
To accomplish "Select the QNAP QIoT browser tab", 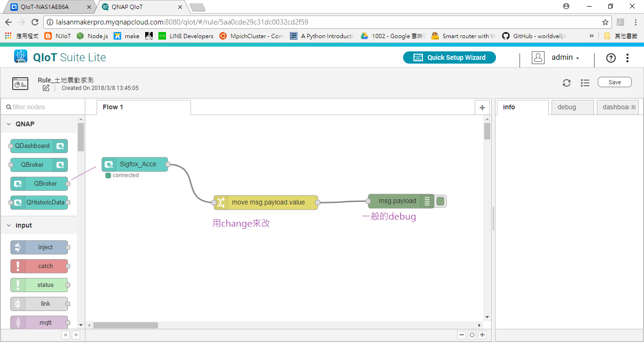I will coord(141,7).
